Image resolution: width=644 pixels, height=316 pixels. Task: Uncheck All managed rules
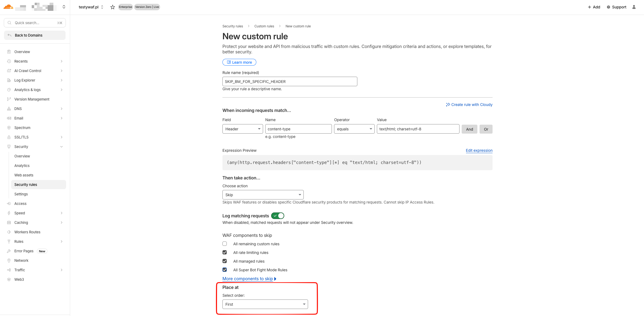(225, 261)
